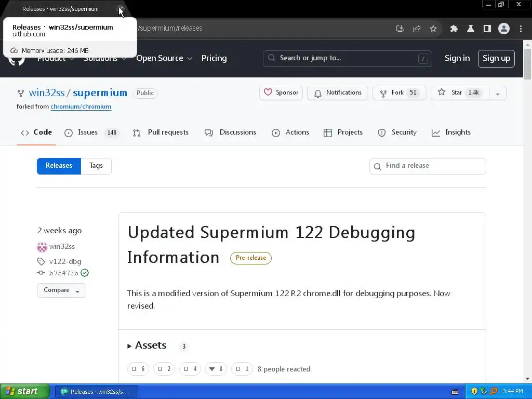Click the taskbar clock showing 3:44 PM
Viewport: 532px width, 399px height.
point(513,392)
